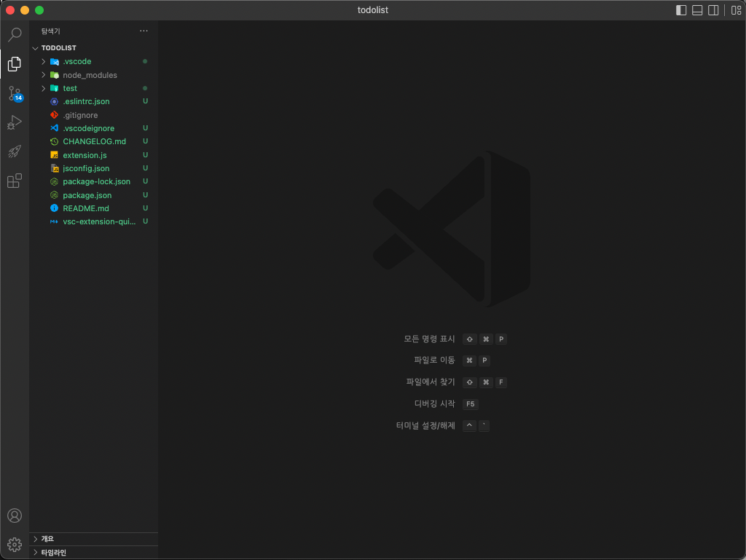Click the ESLint icon beside .eslintrc.json
This screenshot has height=560, width=746.
[54, 101]
